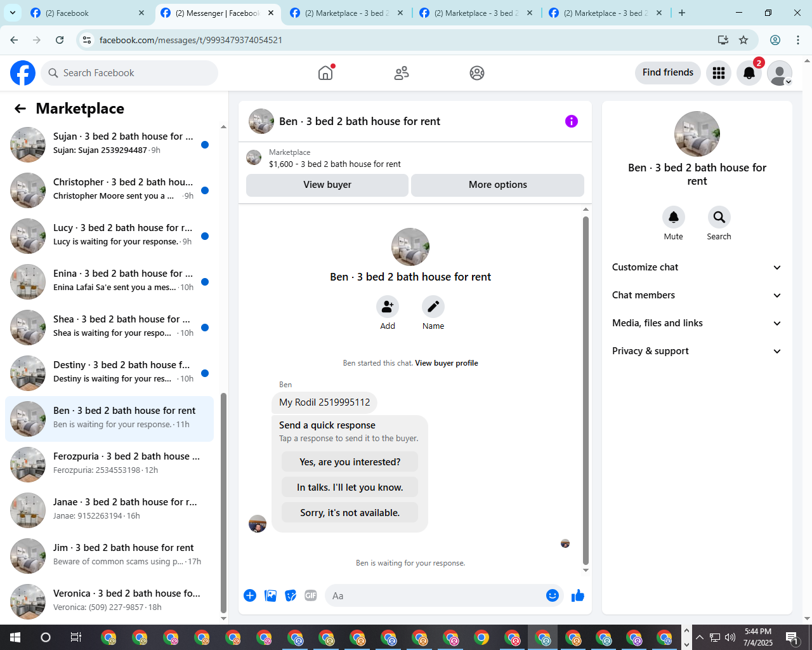Screen dimensions: 812x650
Task: Click the Mute bell icon
Action: (674, 217)
